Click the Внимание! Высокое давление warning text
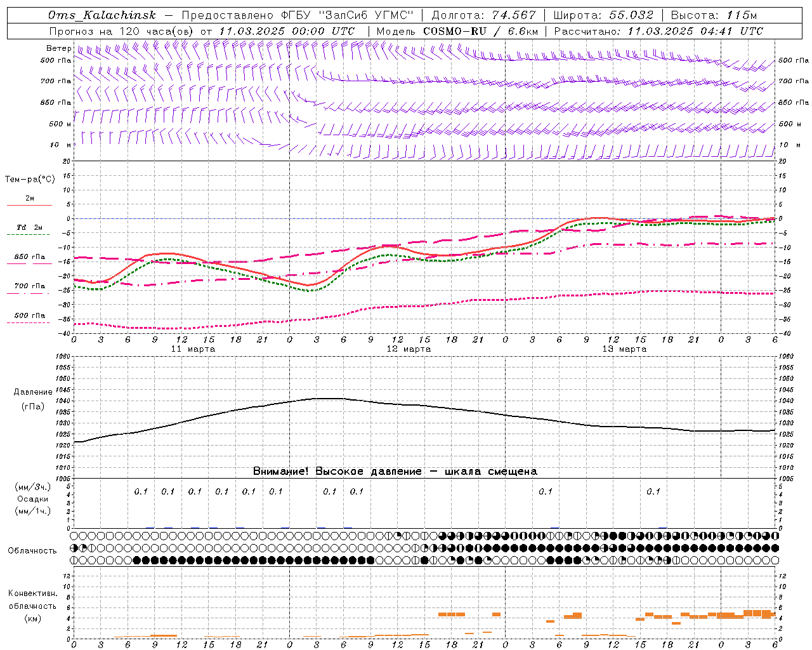 point(395,472)
